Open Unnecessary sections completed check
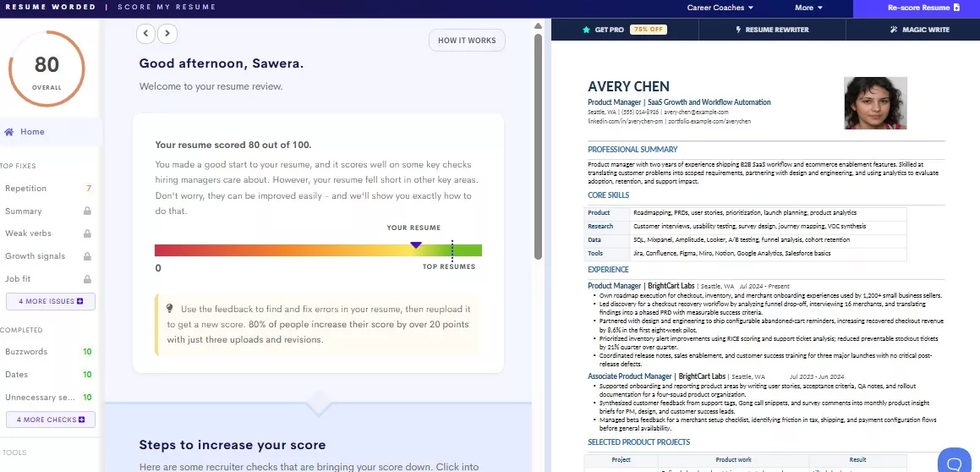This screenshot has height=472, width=980. [48, 397]
